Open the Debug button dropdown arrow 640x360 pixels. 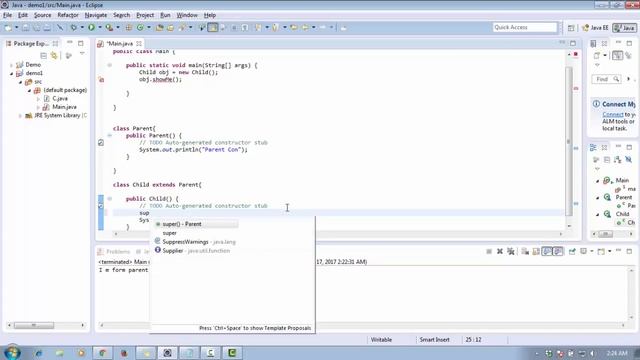82,27
